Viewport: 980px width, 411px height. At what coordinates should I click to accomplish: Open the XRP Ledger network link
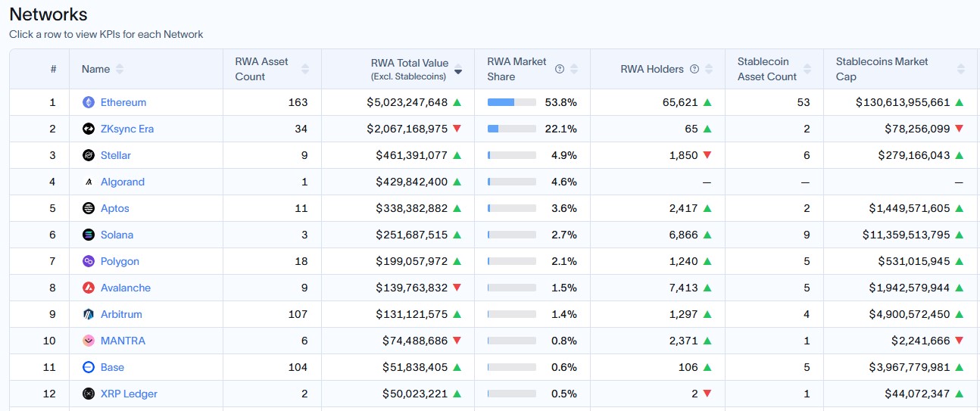pos(130,394)
